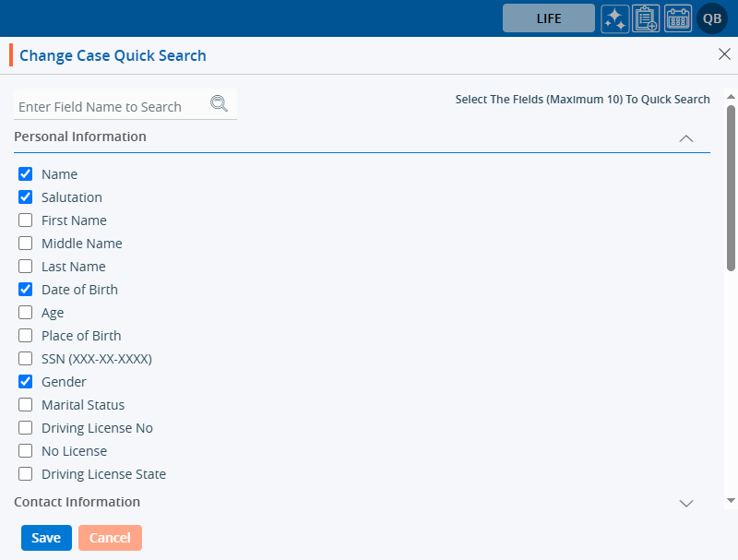This screenshot has width=738, height=560.
Task: Click the LIFE button in header
Action: point(548,18)
